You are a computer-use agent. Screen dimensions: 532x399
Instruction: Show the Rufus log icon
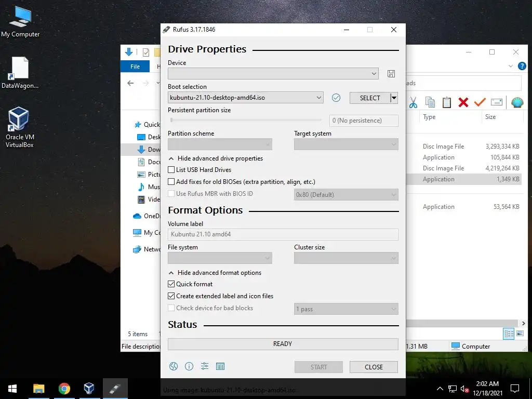click(x=220, y=366)
